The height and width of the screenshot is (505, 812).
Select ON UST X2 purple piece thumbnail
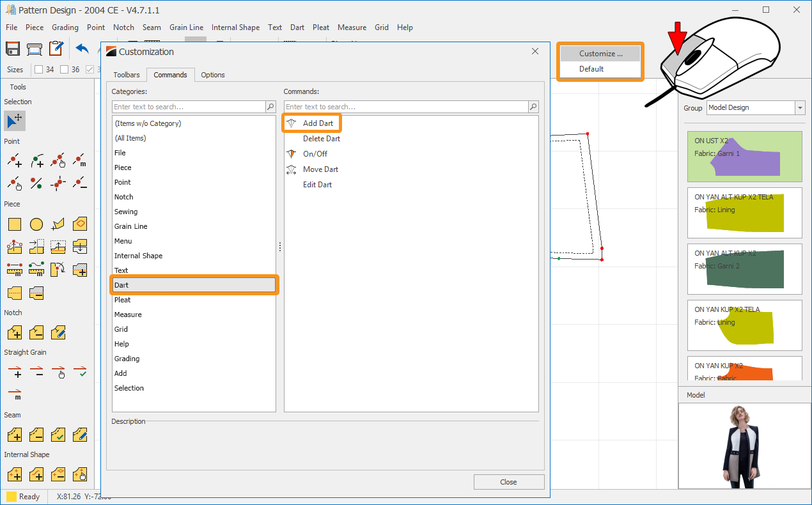click(x=744, y=157)
